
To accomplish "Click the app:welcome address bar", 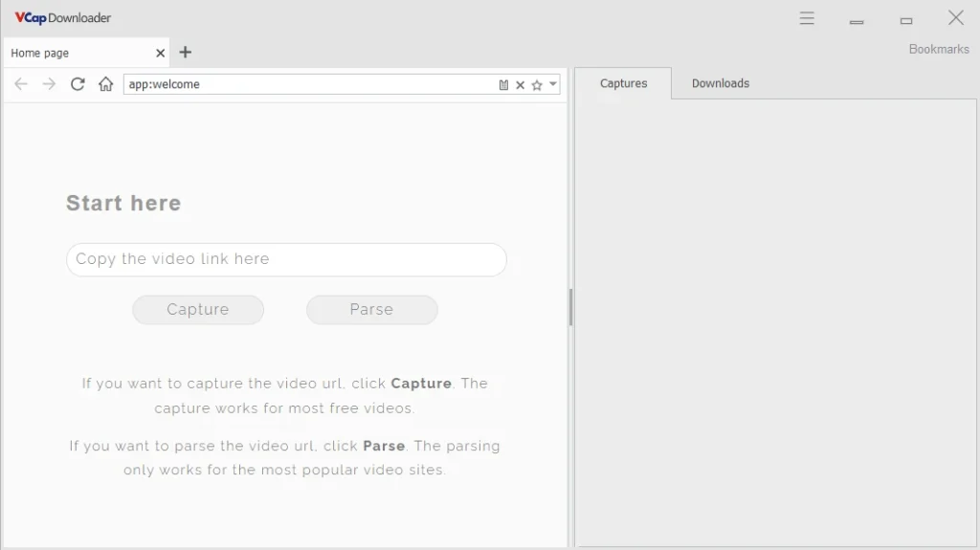I will tap(306, 84).
